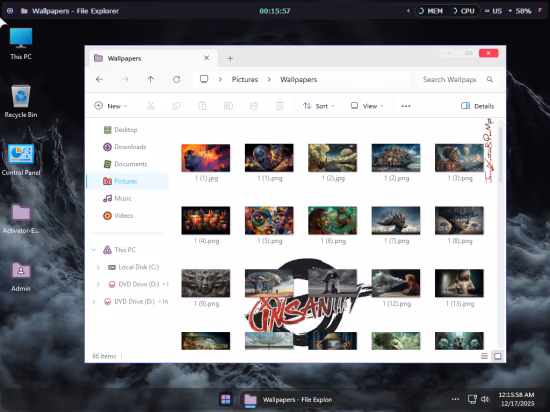Select thumbnail 1 (13).png
550x412 pixels.
coord(459,288)
